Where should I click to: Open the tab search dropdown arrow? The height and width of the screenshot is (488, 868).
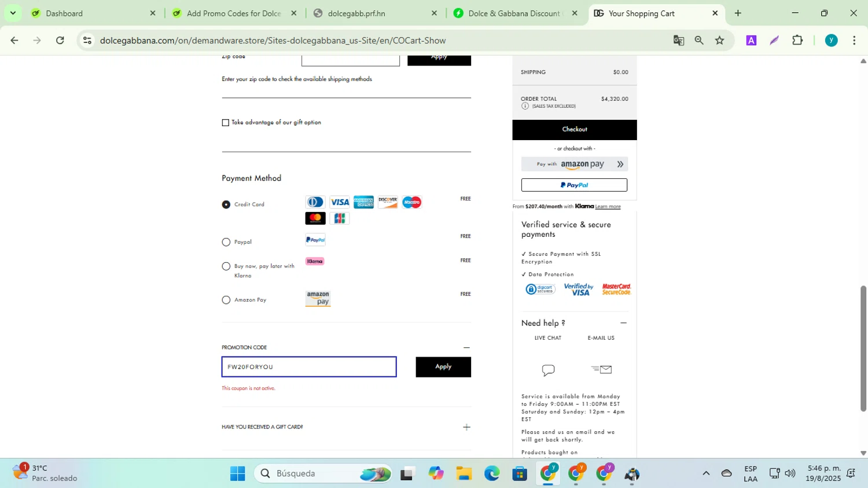tap(13, 13)
